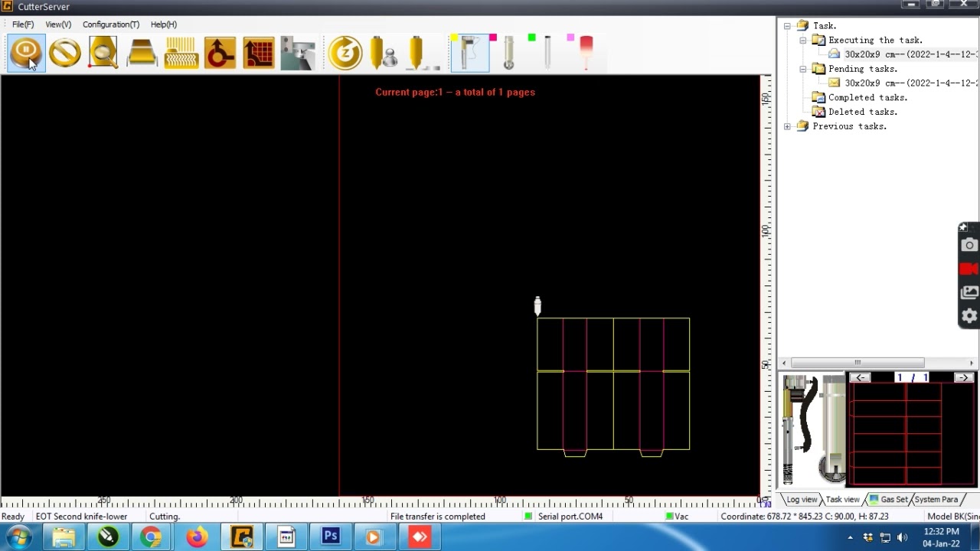Switch to the System Para tab
The image size is (980, 551).
[x=936, y=499]
